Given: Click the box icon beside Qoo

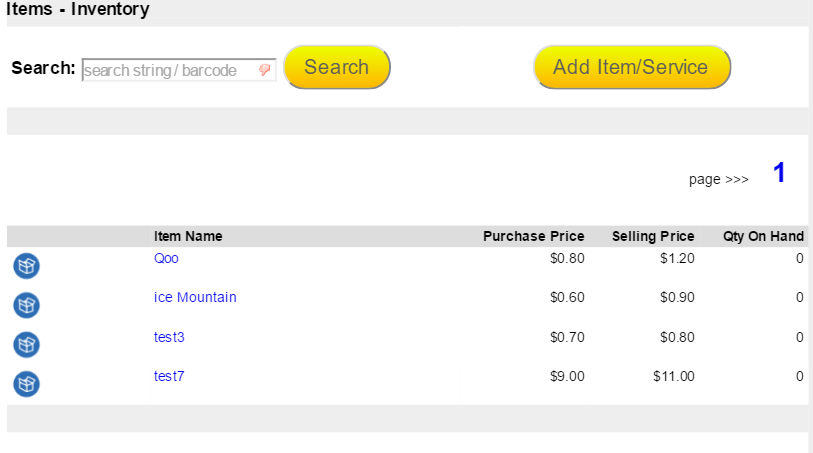Looking at the screenshot, I should click(x=26, y=266).
